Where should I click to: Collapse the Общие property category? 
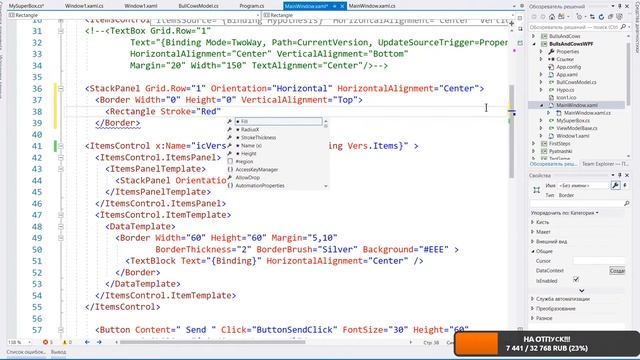tap(533, 251)
